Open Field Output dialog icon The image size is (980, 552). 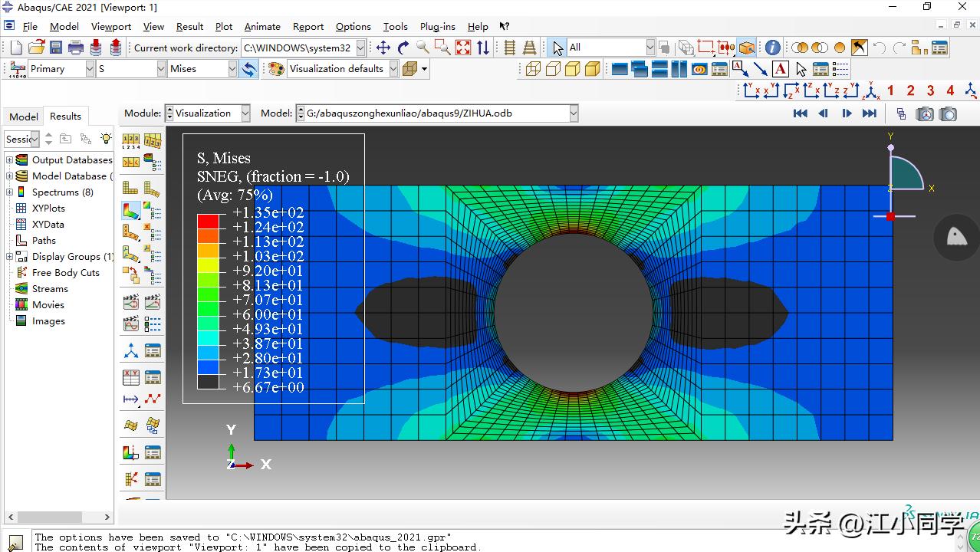(x=17, y=69)
